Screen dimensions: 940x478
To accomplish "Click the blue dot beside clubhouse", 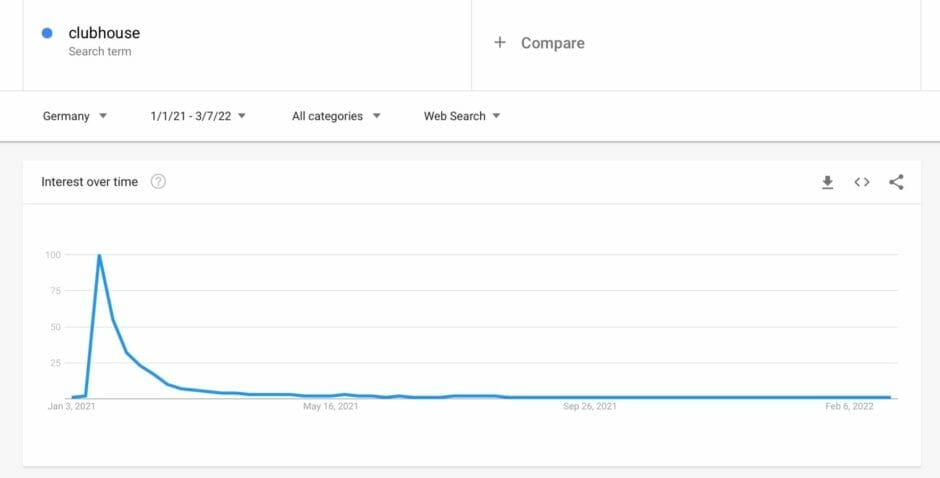I will point(47,33).
